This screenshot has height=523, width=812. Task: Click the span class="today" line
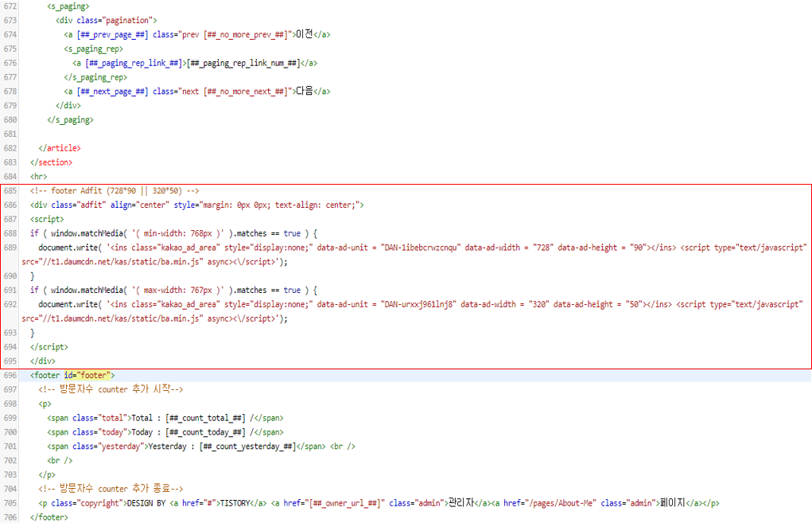(x=165, y=432)
